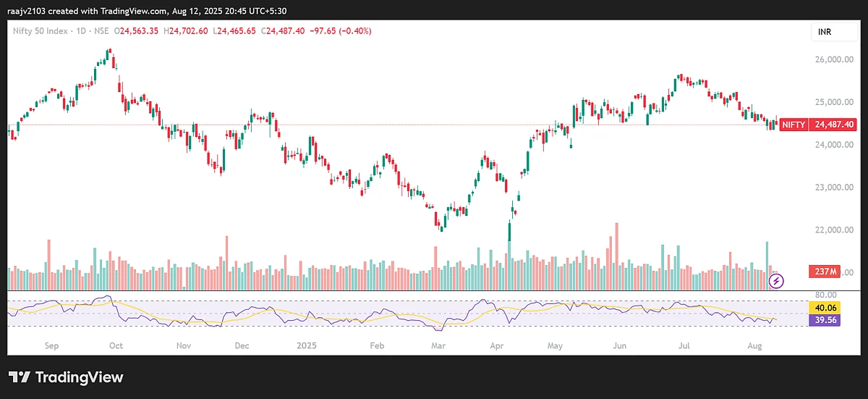The image size is (868, 399).
Task: Click the purple lightning bolt icon
Action: [x=776, y=280]
